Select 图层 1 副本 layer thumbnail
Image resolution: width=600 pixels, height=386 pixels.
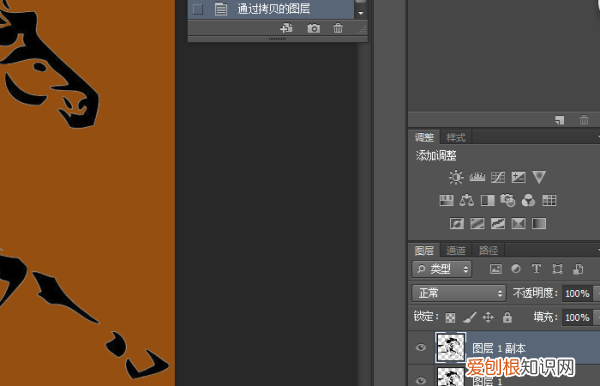tap(451, 347)
